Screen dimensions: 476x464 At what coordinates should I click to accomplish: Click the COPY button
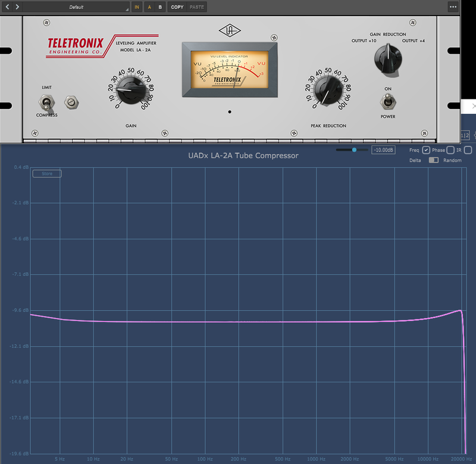[177, 7]
